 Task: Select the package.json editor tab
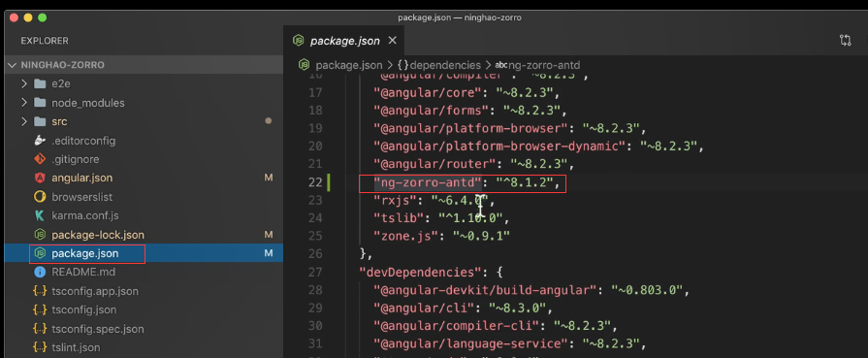point(343,41)
